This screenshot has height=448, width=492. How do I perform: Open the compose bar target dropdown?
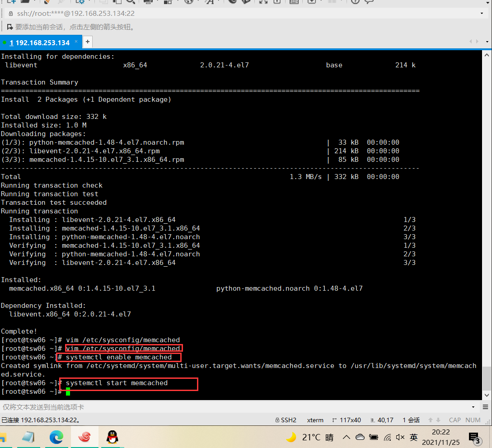[473, 407]
